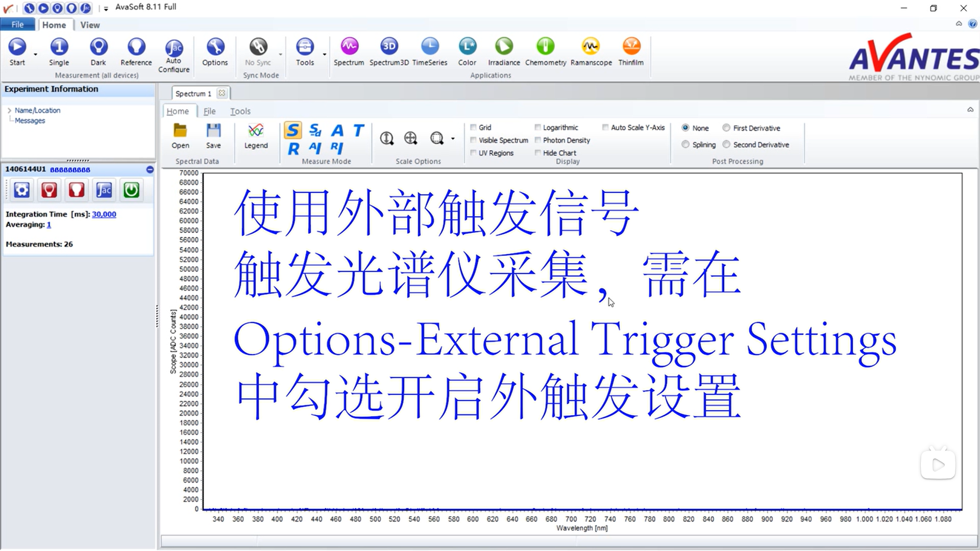Open the File menu
980x551 pixels.
pyautogui.click(x=17, y=24)
